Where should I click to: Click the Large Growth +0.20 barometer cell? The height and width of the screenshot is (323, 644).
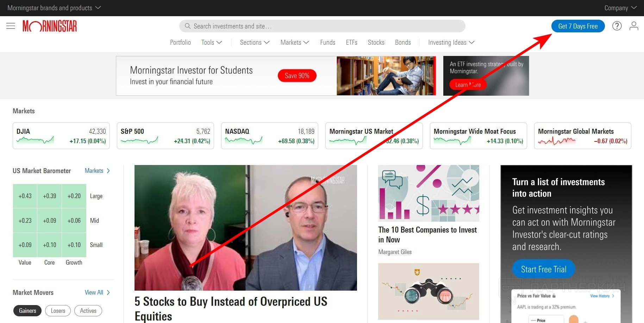(x=74, y=196)
